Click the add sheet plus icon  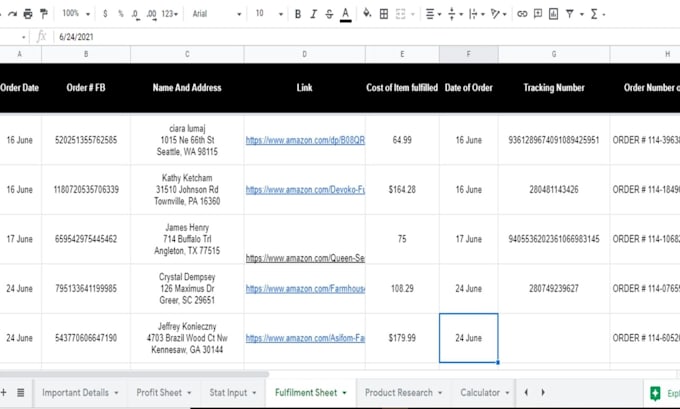(x=3, y=393)
